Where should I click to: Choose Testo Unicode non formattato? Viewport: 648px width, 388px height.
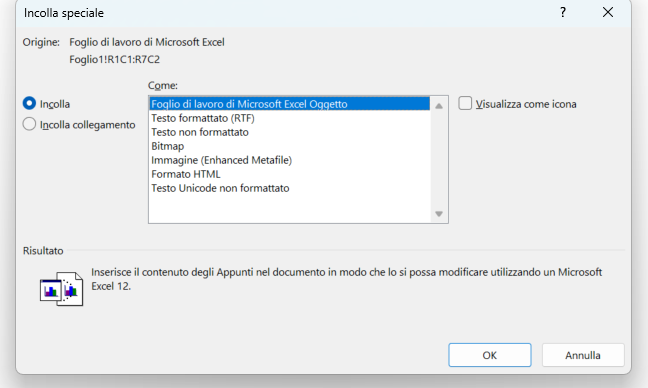pos(289,188)
